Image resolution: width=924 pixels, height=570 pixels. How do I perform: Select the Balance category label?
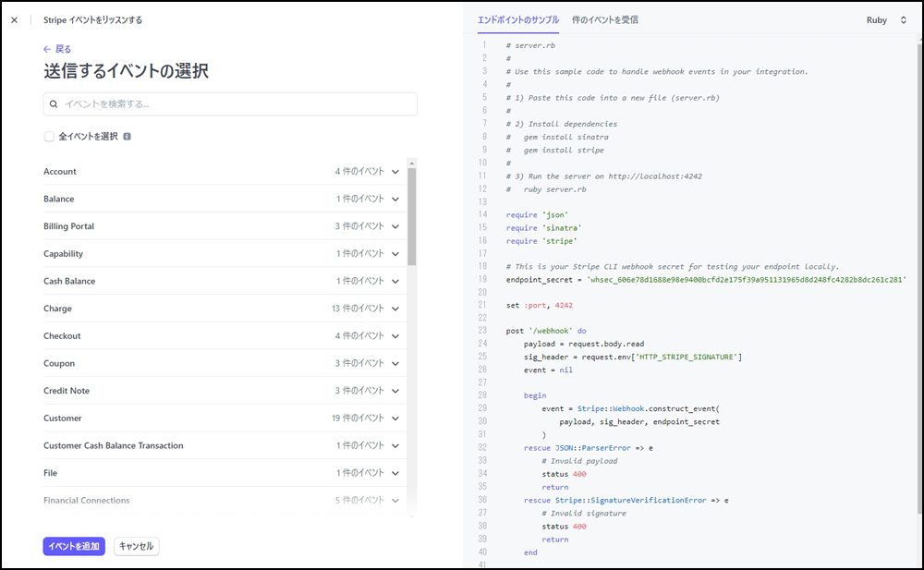pyautogui.click(x=58, y=199)
